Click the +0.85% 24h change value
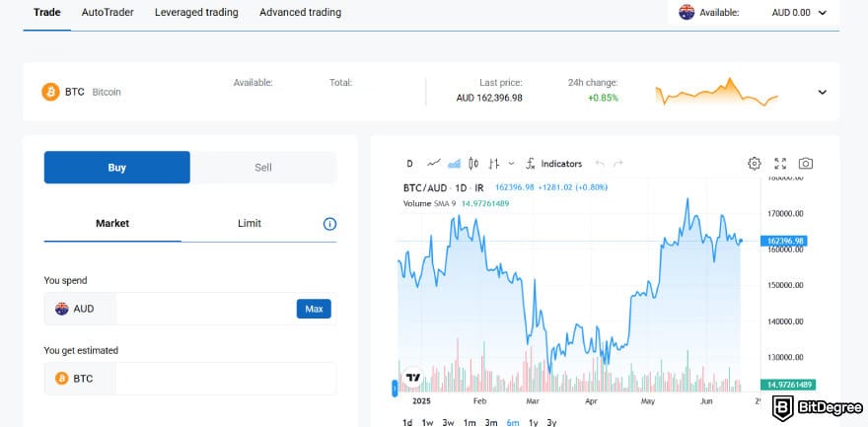This screenshot has width=868, height=427. (x=603, y=99)
